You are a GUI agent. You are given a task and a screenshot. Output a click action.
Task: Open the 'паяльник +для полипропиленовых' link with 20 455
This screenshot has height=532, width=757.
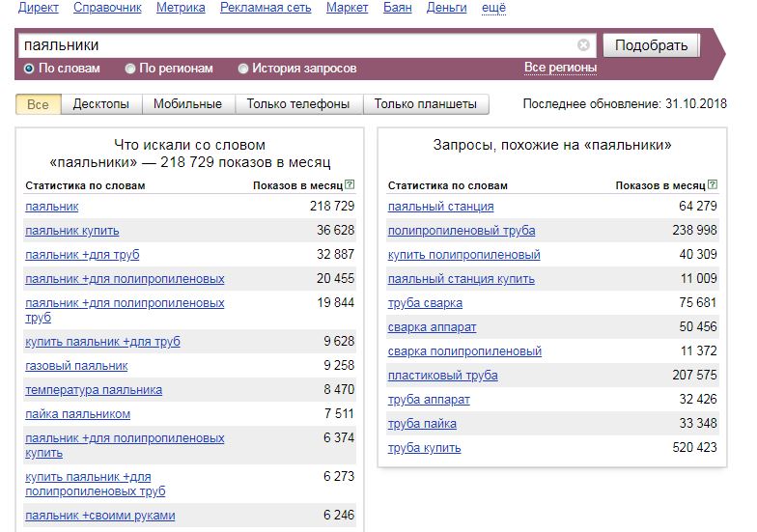[x=125, y=279]
